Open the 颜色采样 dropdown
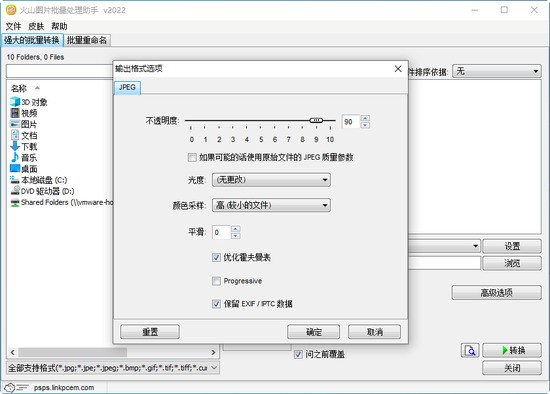This screenshot has height=394, width=550. 271,205
